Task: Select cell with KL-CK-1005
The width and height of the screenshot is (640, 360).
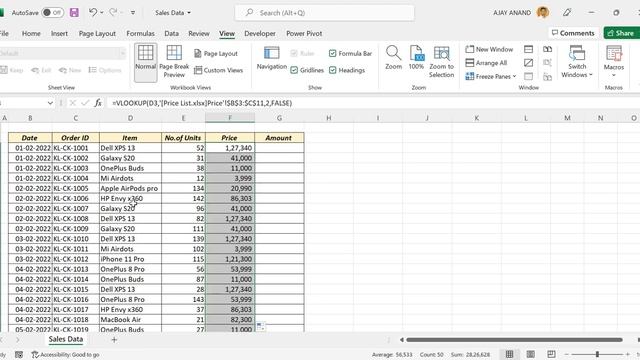Action: click(x=76, y=188)
